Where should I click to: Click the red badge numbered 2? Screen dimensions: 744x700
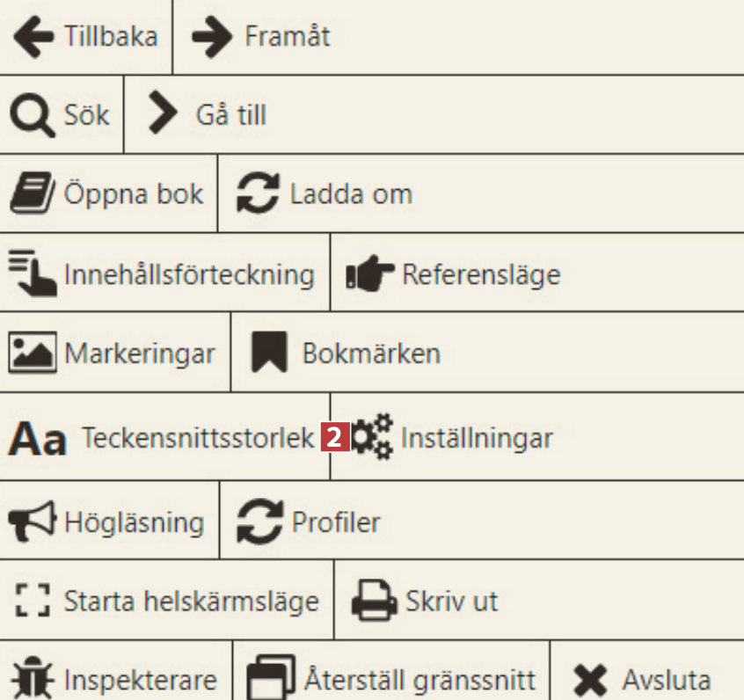pos(336,437)
